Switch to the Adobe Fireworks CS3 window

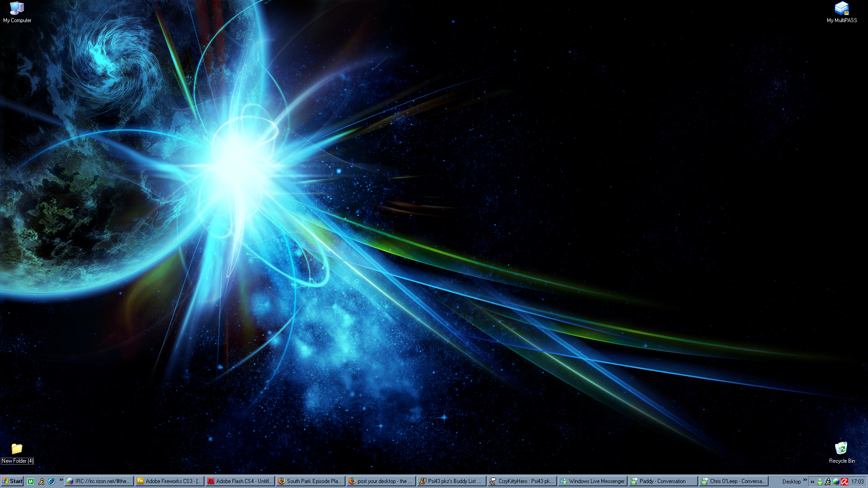(x=169, y=481)
